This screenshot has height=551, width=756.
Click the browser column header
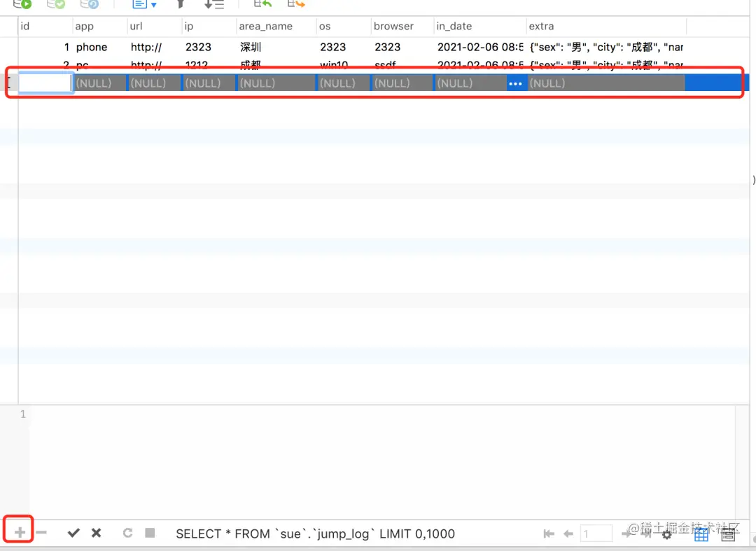402,26
